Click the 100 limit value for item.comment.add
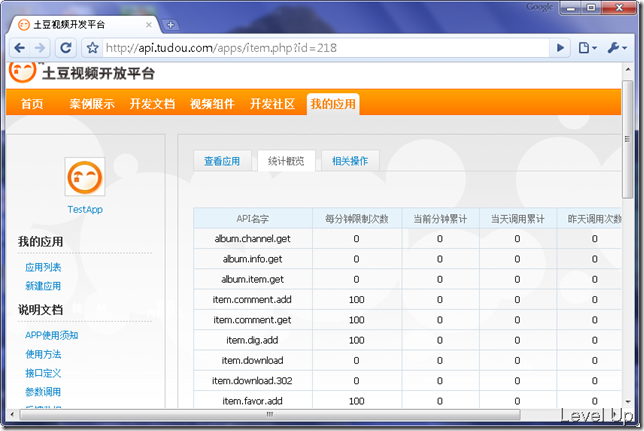The width and height of the screenshot is (644, 431). 356,300
